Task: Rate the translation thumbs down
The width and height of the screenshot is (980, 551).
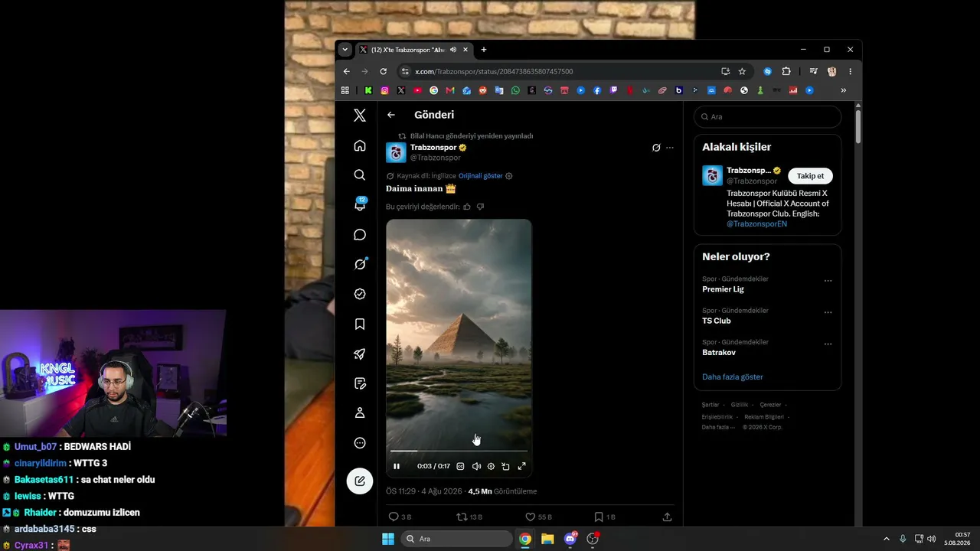Action: (x=481, y=207)
